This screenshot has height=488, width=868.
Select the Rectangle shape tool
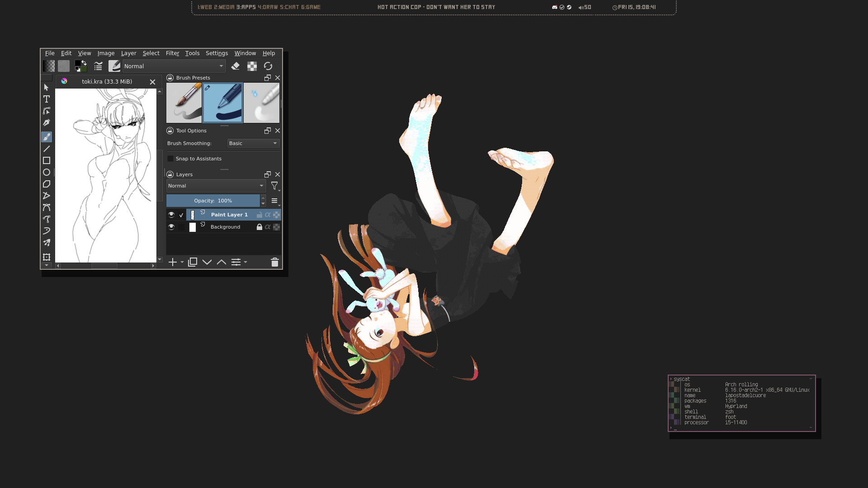[x=47, y=160]
